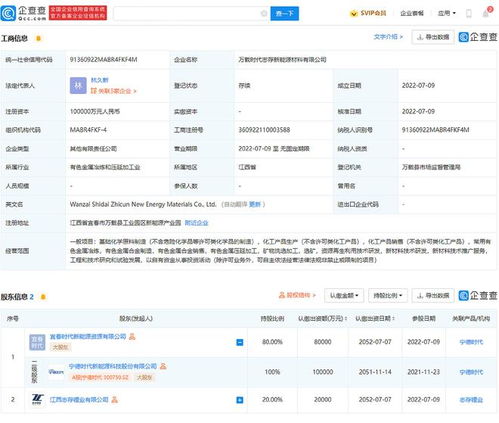
Task: Sort by 认缴出资额(万元) column header
Action: (322, 318)
